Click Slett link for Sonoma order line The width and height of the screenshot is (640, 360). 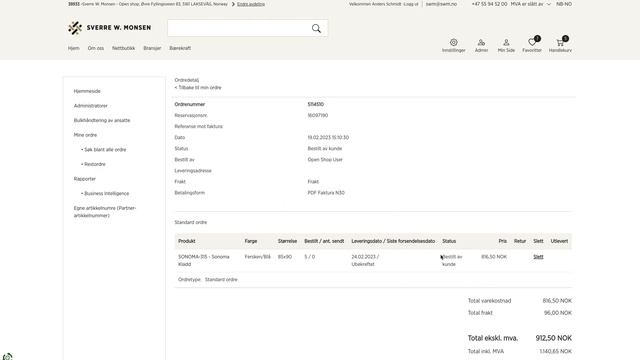538,257
